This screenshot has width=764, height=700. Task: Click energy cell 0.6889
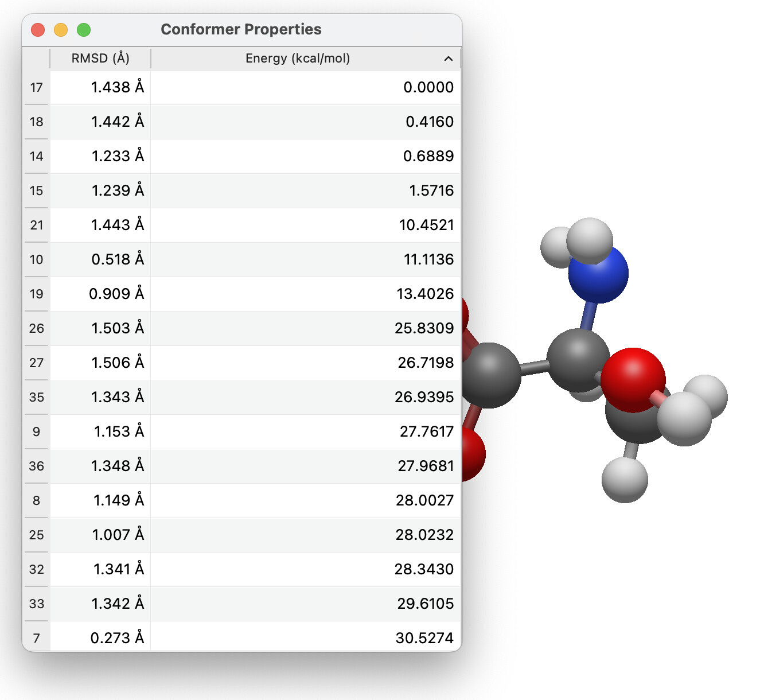pyautogui.click(x=306, y=156)
